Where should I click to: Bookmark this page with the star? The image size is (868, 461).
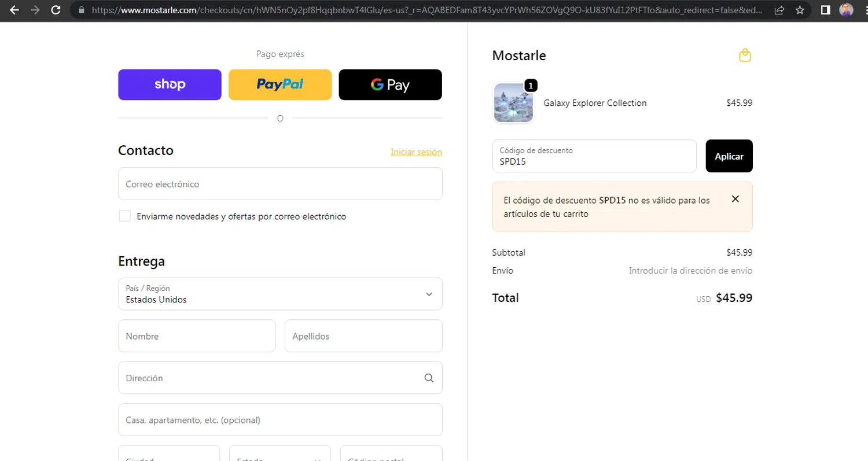point(800,10)
